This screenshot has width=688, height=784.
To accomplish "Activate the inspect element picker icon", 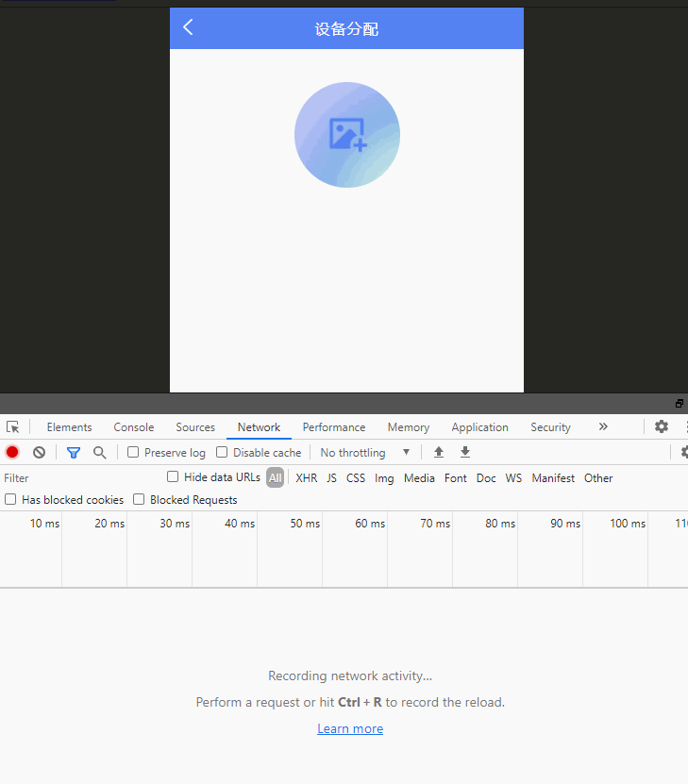I will (x=13, y=427).
